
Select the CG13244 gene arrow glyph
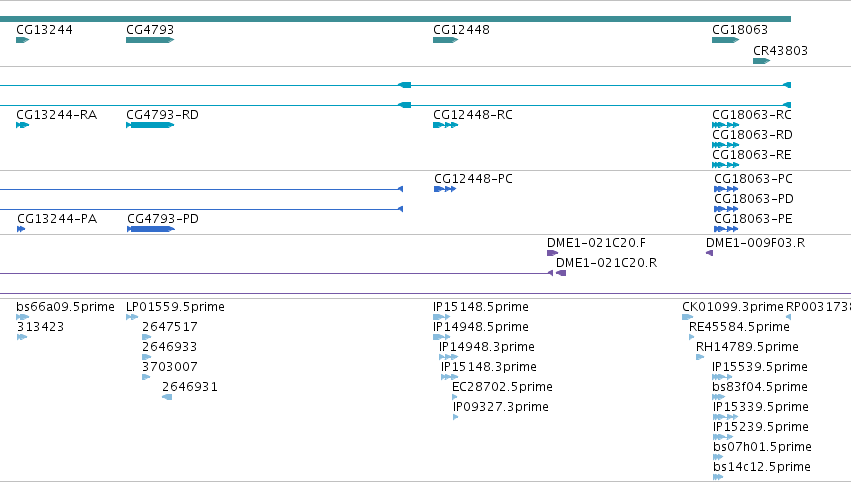[22, 40]
